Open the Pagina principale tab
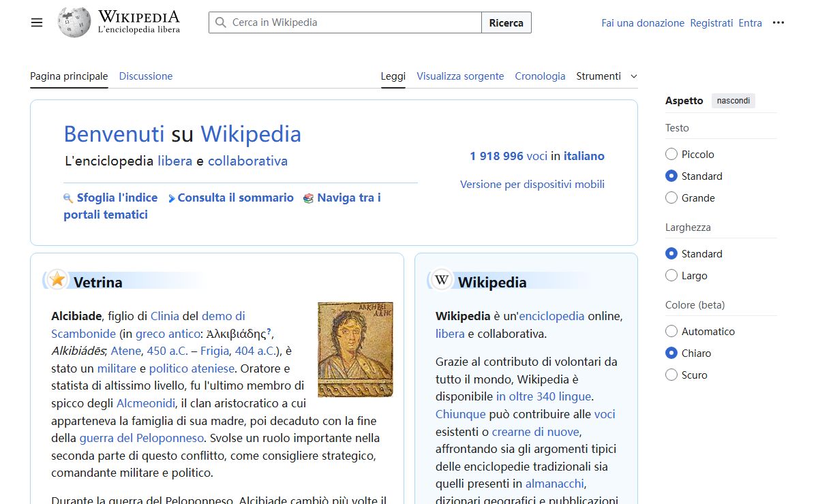 point(69,76)
